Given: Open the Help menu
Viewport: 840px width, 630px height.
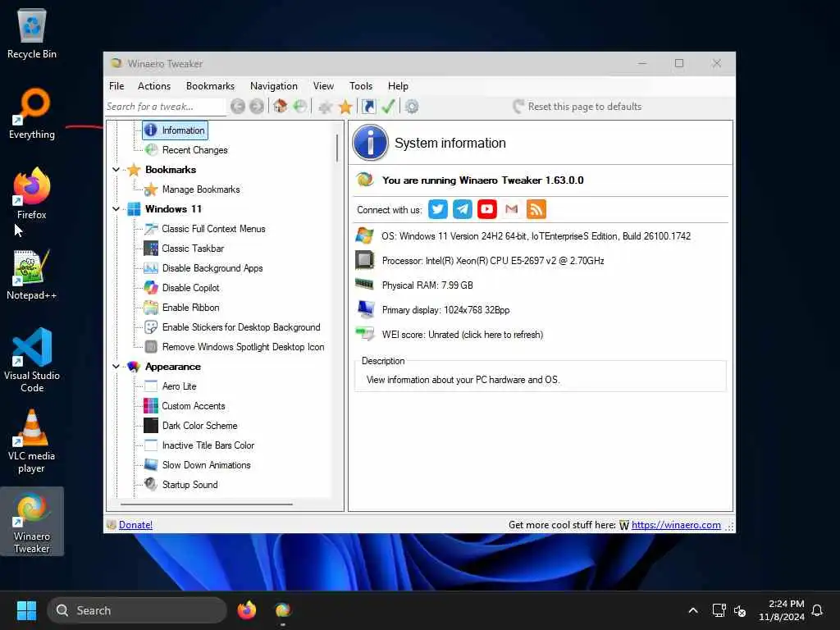Looking at the screenshot, I should 398,85.
